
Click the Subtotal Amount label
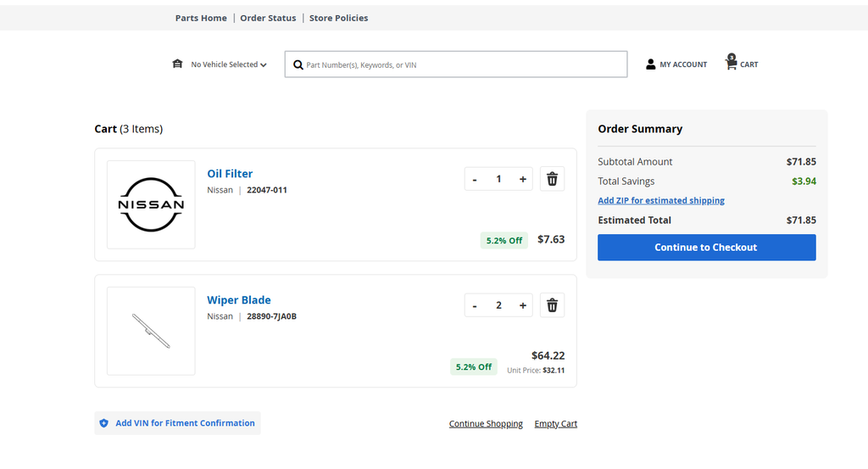(x=635, y=162)
